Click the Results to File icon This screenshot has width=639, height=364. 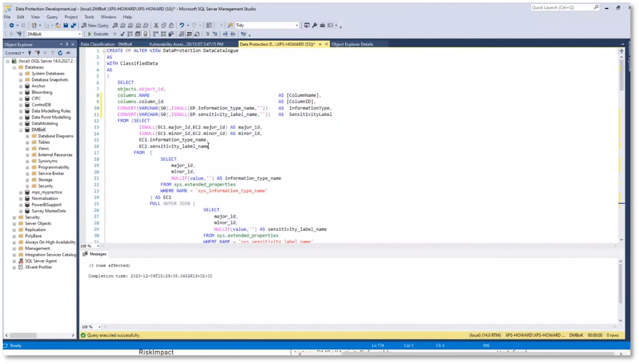click(197, 34)
